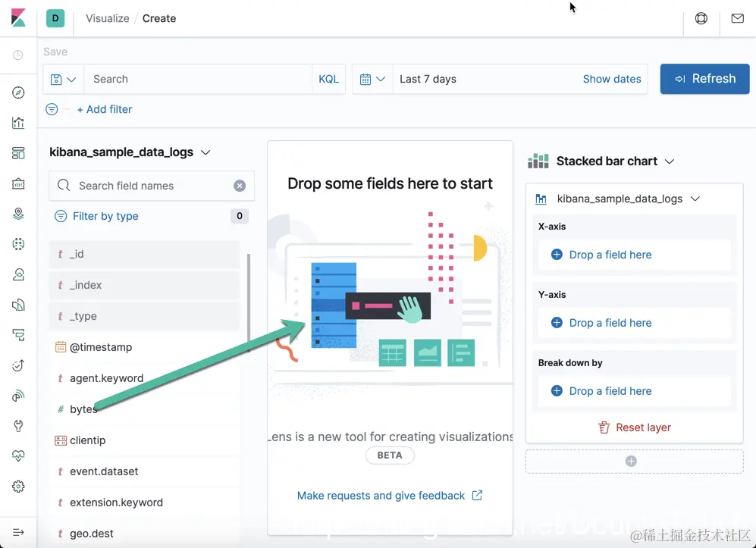Open Machine Learning icon in sidebar
Screen dimensions: 756x548
pos(18,244)
